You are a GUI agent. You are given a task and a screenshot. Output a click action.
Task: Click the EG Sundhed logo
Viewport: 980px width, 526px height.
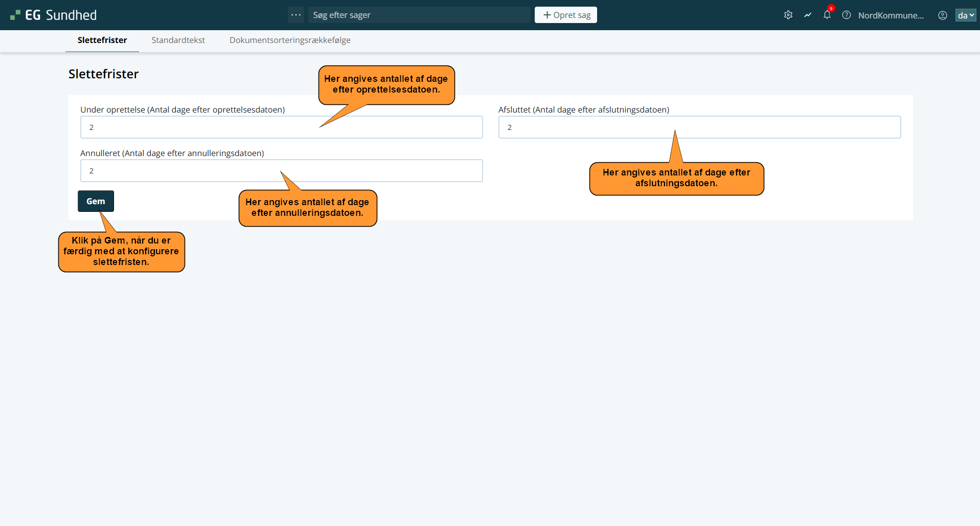54,15
